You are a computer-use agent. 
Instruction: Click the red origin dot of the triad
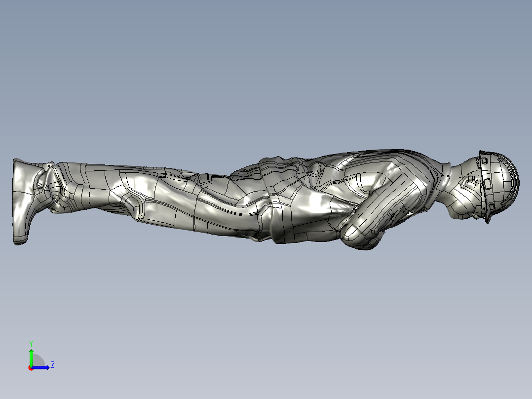tap(31, 368)
